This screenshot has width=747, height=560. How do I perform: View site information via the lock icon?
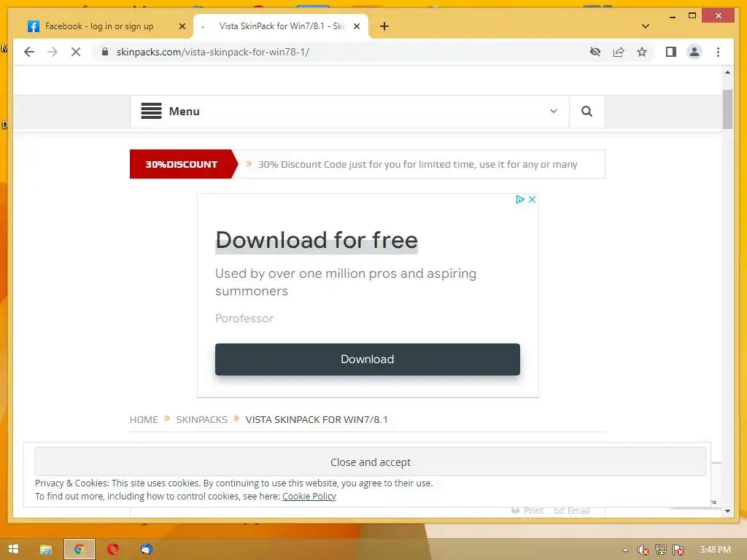point(105,52)
